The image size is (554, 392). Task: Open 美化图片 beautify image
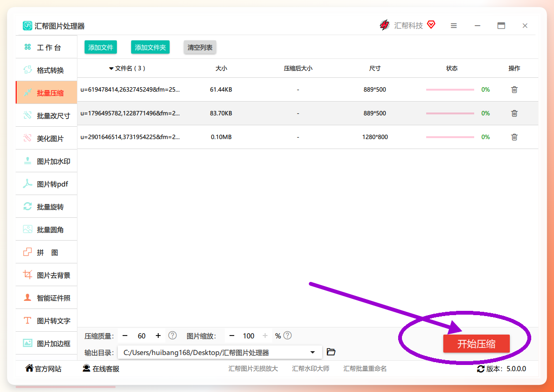click(x=46, y=138)
